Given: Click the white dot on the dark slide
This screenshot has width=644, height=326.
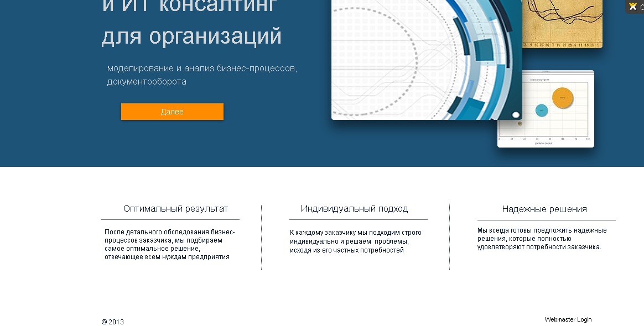Looking at the screenshot, I should tap(516, 113).
